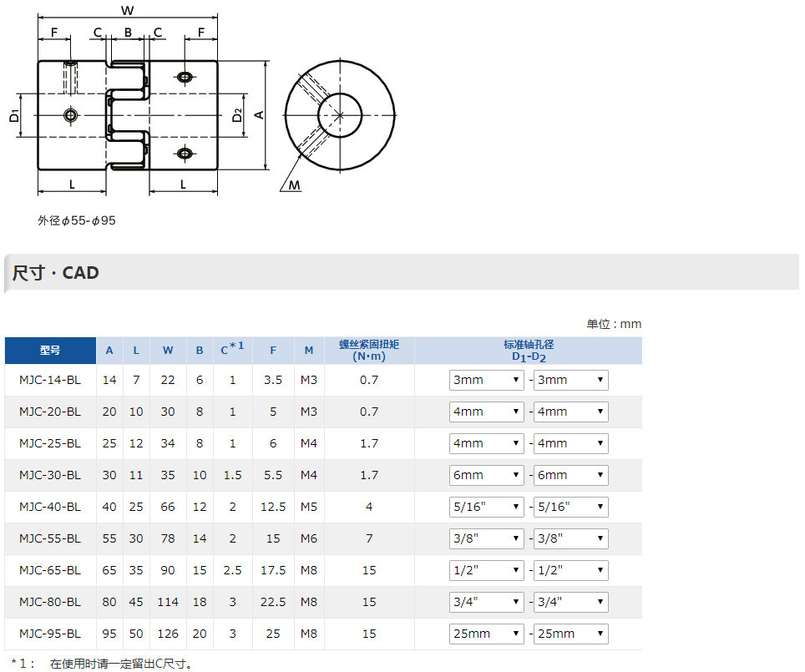Click model name MJC-80-BL

[x=50, y=602]
